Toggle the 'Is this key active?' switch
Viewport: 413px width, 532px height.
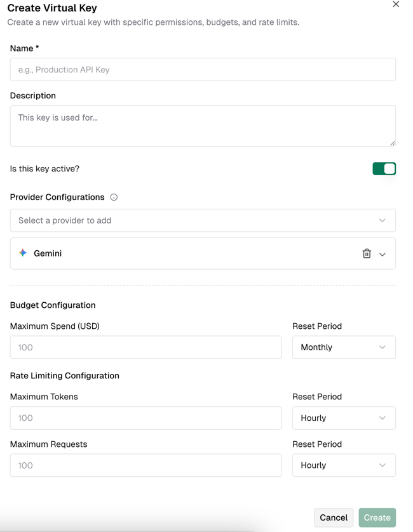coord(384,169)
